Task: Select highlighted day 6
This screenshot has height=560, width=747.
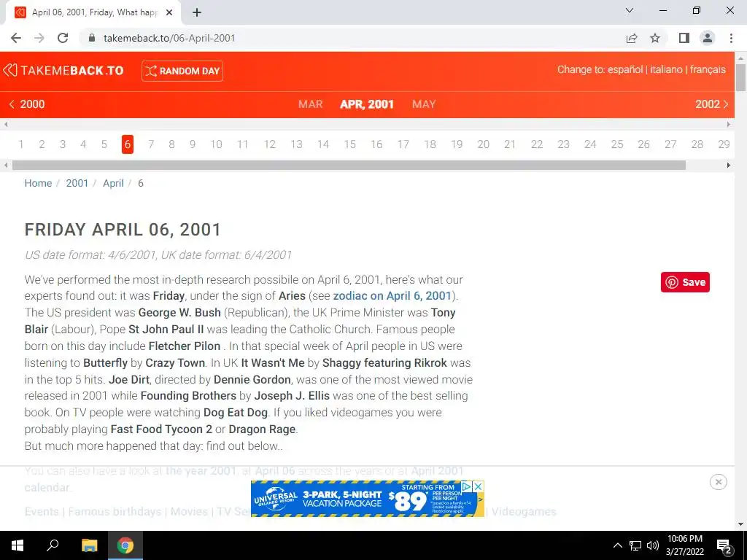Action: pos(127,144)
